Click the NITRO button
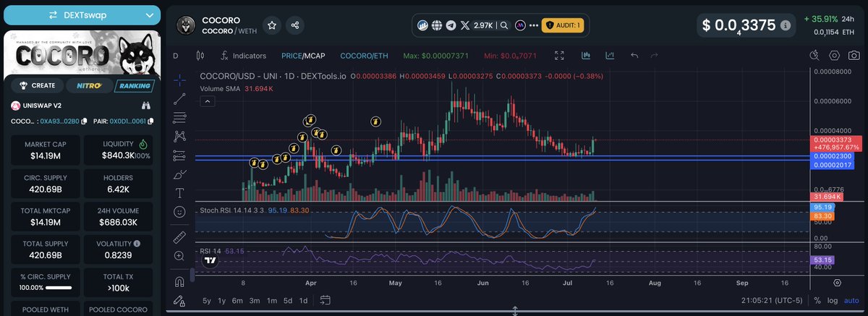 [88, 85]
